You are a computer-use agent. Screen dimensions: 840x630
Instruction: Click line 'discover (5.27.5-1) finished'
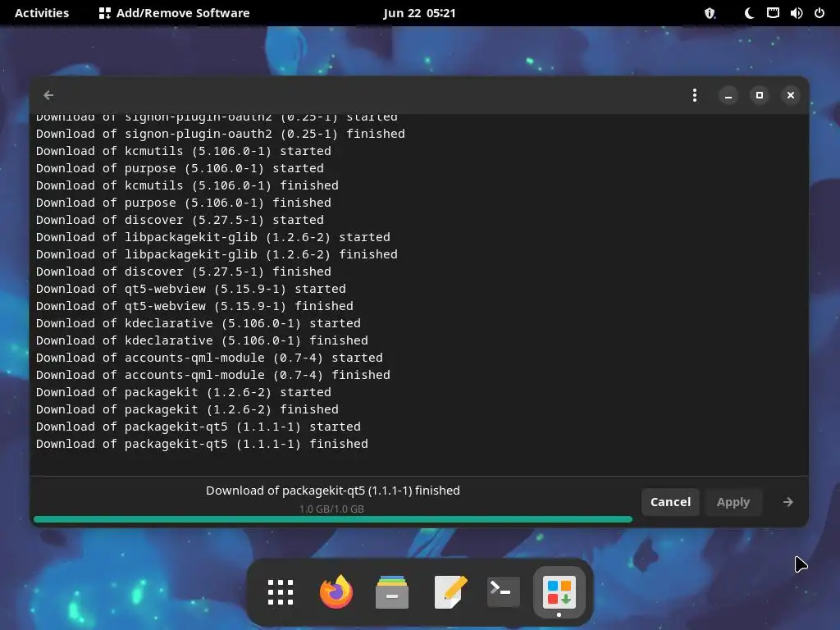[183, 272]
